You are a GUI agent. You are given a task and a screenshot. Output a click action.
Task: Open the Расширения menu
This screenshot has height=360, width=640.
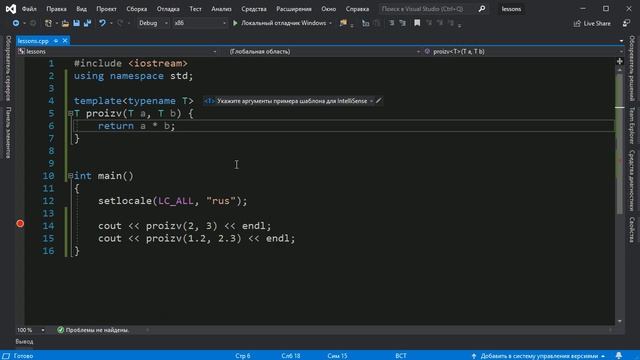293,9
